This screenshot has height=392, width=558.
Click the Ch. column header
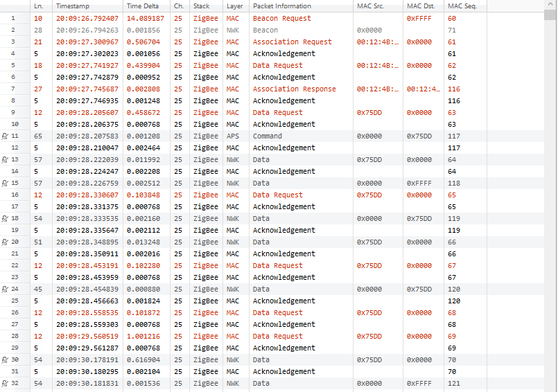pyautogui.click(x=180, y=6)
